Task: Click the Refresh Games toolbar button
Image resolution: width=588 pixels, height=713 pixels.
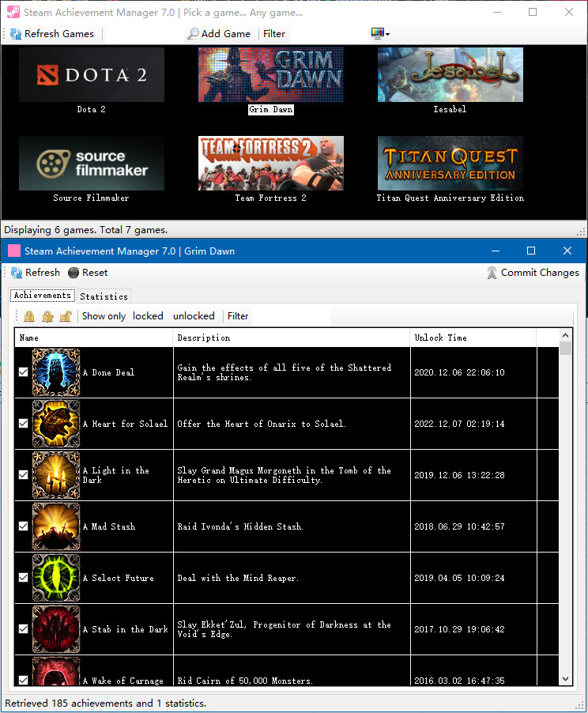Action: click(x=52, y=34)
